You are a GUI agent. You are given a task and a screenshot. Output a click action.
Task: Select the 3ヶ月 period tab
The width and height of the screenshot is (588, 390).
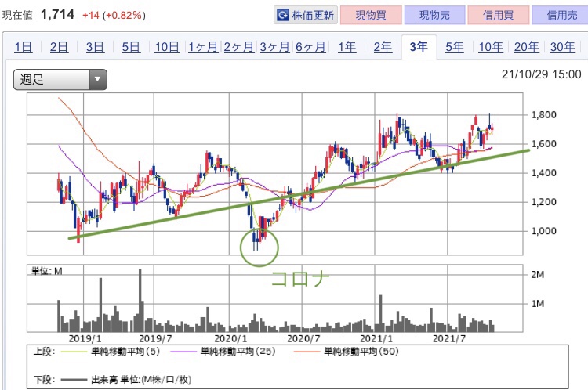tap(274, 47)
